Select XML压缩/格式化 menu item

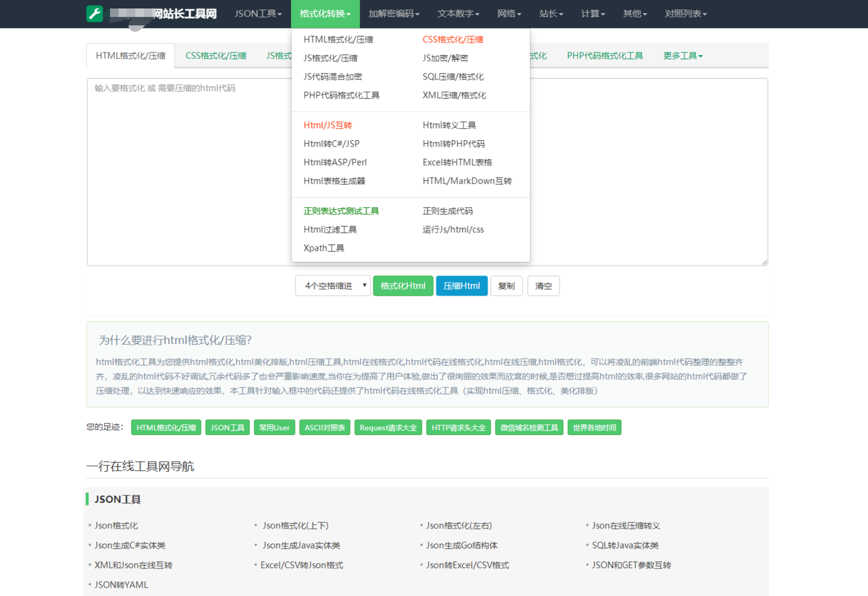click(454, 95)
